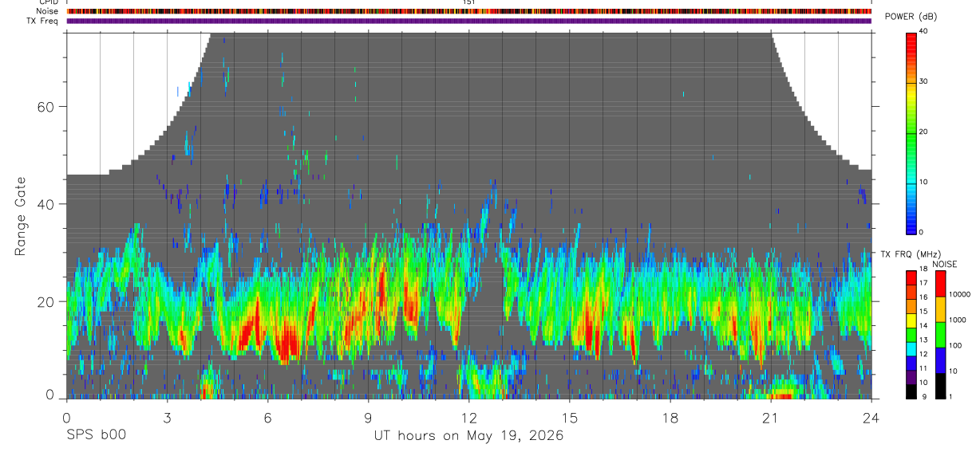Click the 6 UT hour tick label
Viewport: 980px width, 452px height.
[x=267, y=417]
